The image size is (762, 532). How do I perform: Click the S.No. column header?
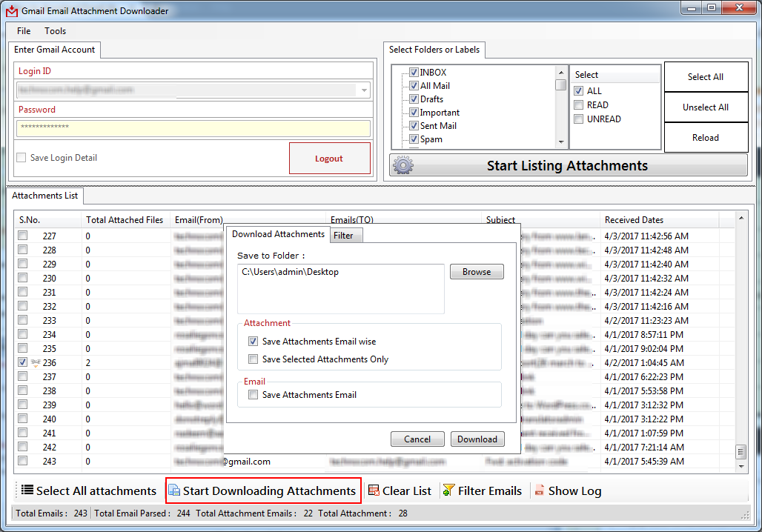[x=47, y=220]
